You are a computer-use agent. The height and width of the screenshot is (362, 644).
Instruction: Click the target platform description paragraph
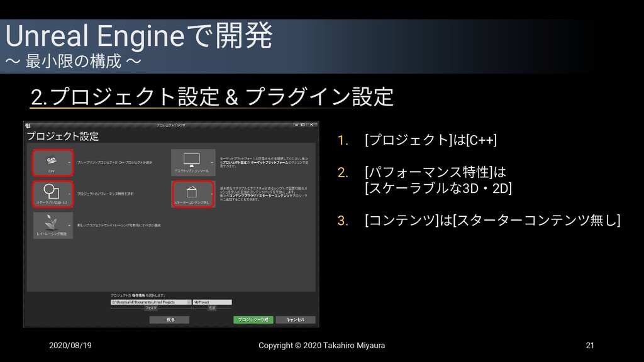point(264,162)
